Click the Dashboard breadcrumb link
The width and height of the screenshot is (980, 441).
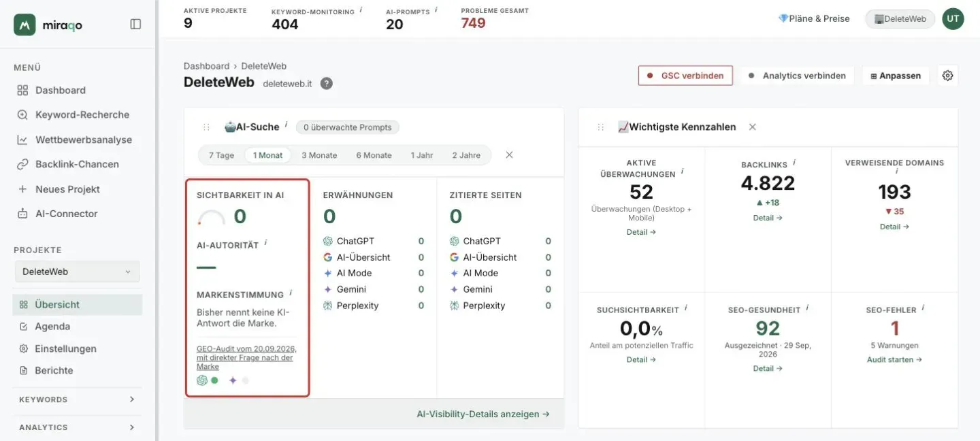pyautogui.click(x=206, y=66)
